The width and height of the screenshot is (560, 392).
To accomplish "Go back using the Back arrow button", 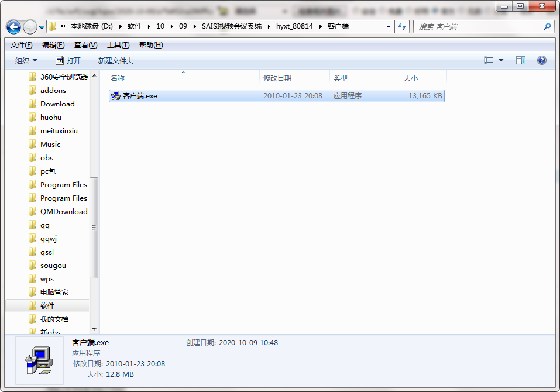I will coord(13,27).
